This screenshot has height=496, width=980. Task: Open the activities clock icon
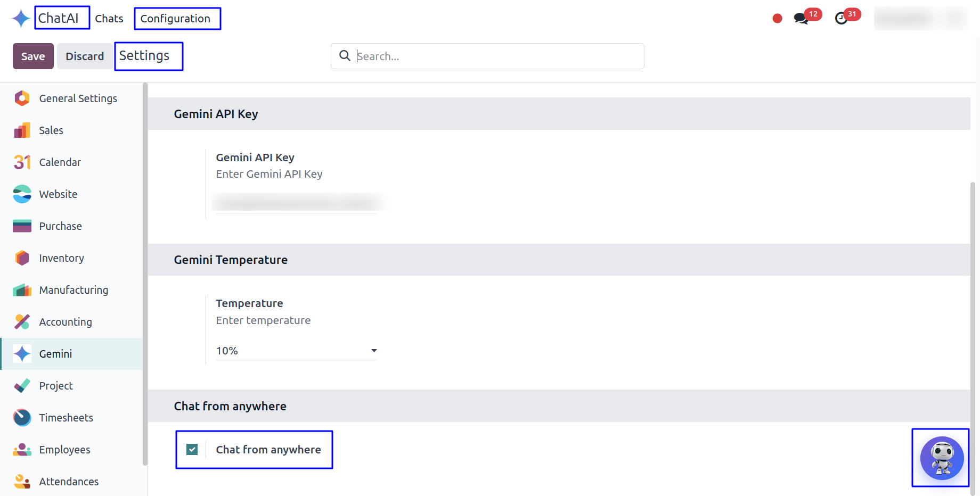tap(841, 19)
